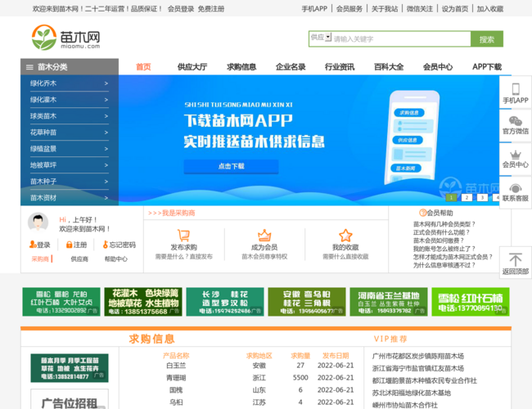Click the 返回顶部 up arrow icon

(x=516, y=259)
